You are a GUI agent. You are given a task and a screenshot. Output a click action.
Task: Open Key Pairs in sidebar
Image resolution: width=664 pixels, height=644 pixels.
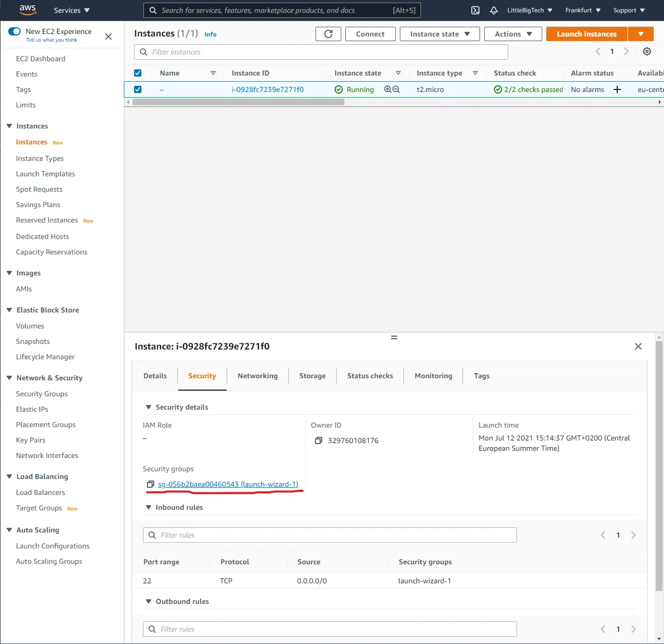[x=30, y=440]
